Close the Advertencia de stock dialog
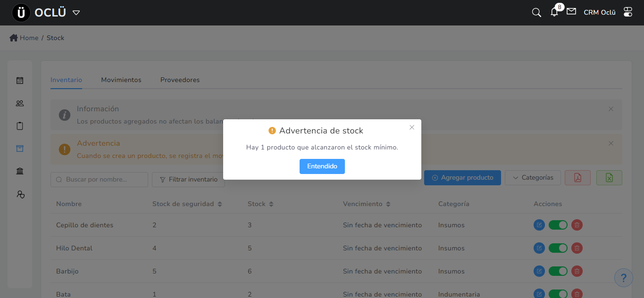Viewport: 644px width, 298px height. [412, 127]
